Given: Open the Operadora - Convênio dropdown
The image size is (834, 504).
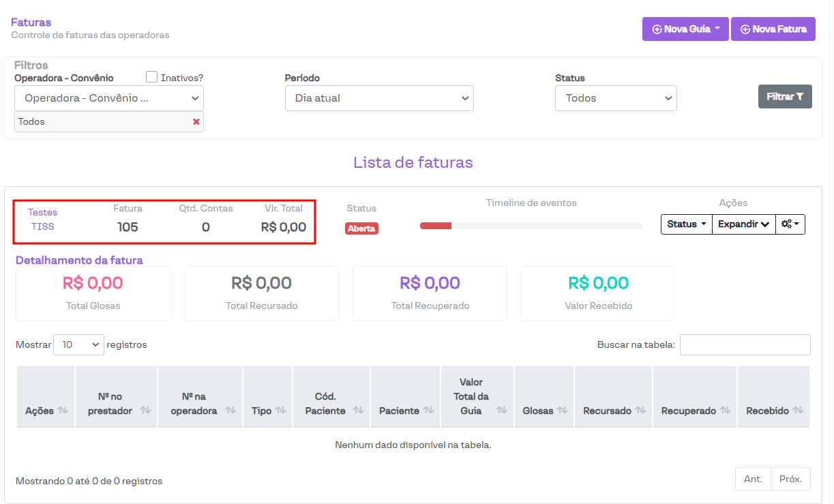Looking at the screenshot, I should pyautogui.click(x=109, y=98).
